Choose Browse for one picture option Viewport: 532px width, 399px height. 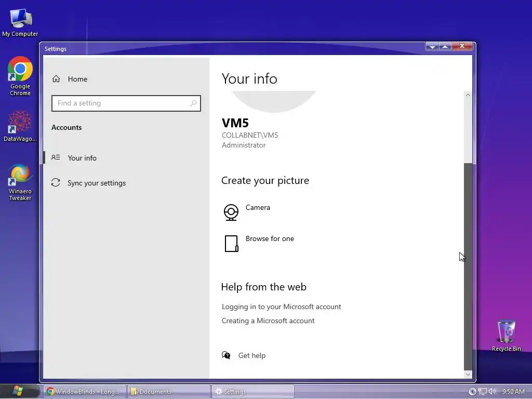click(x=270, y=238)
